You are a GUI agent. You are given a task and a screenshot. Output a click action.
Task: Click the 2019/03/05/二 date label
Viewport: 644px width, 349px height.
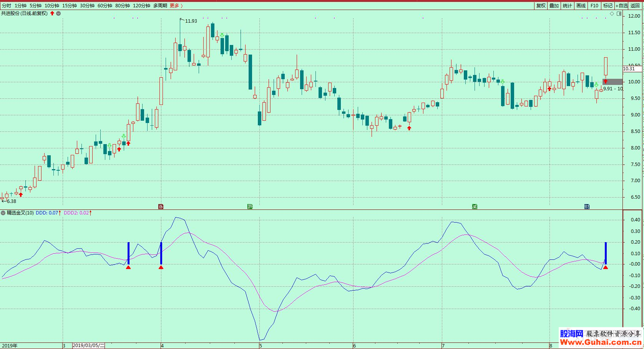(x=88, y=346)
